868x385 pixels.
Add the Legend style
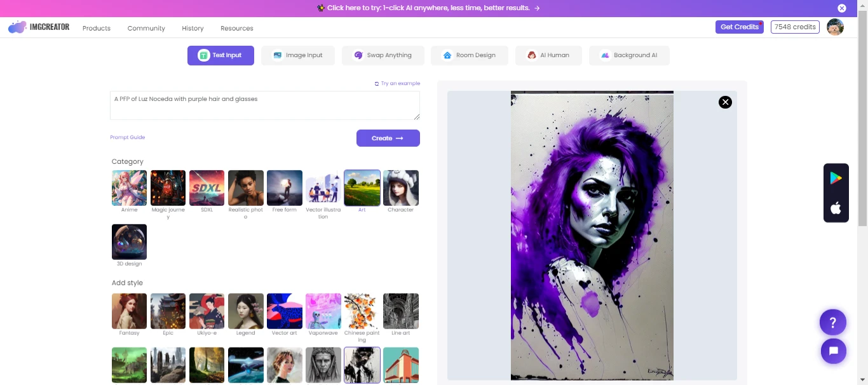[245, 311]
